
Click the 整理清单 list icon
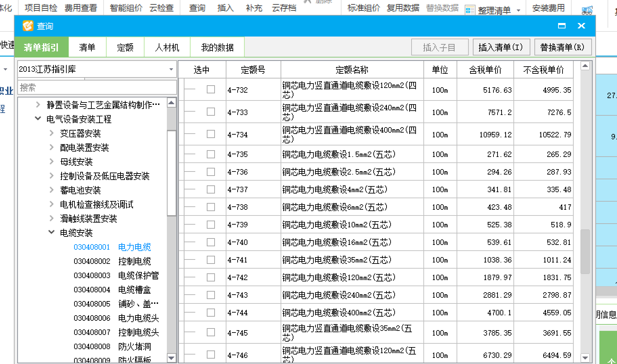470,10
